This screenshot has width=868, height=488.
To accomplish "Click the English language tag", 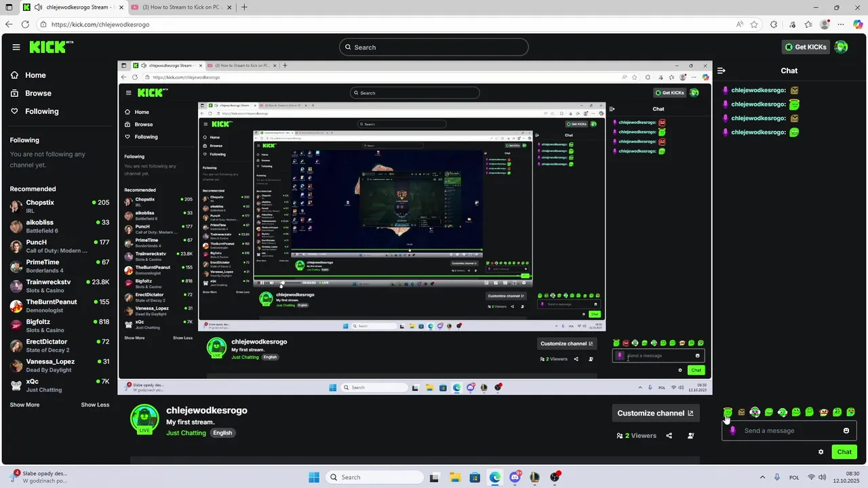I will (x=222, y=432).
